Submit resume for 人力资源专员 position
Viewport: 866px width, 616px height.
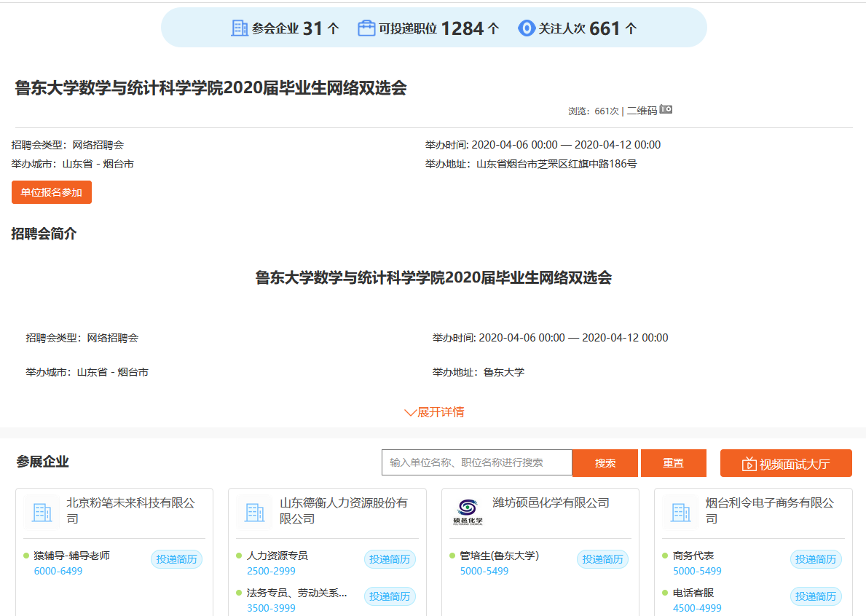(x=390, y=559)
